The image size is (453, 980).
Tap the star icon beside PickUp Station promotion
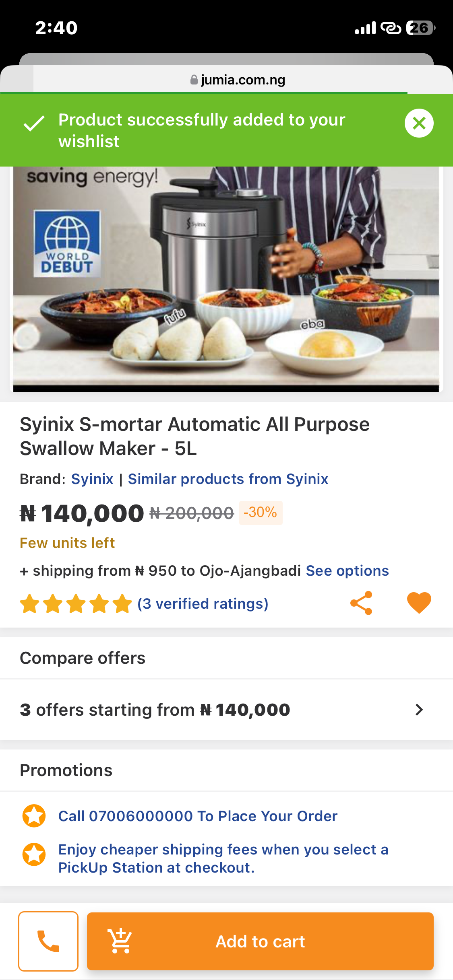point(34,854)
